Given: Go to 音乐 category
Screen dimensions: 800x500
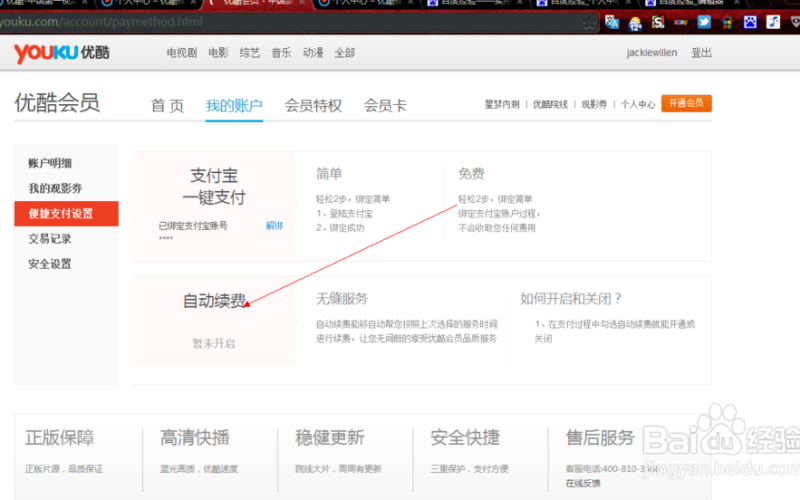Looking at the screenshot, I should tap(282, 53).
